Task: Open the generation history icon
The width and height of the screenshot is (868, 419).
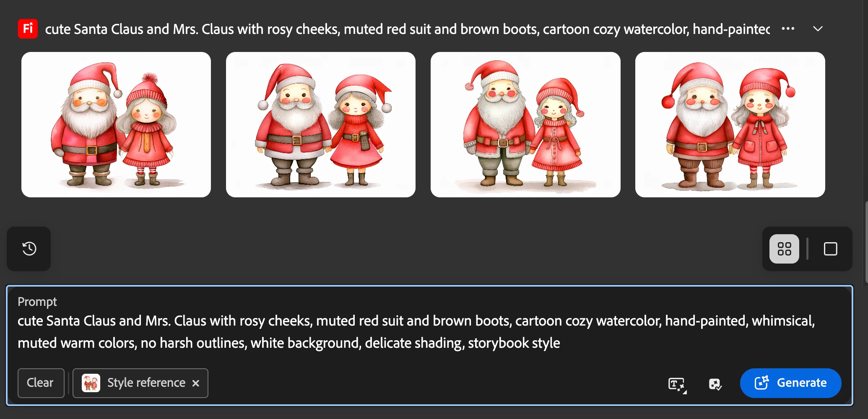Action: point(29,249)
